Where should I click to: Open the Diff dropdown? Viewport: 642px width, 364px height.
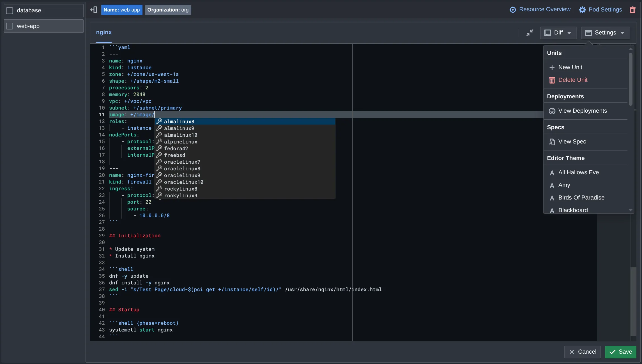[558, 33]
